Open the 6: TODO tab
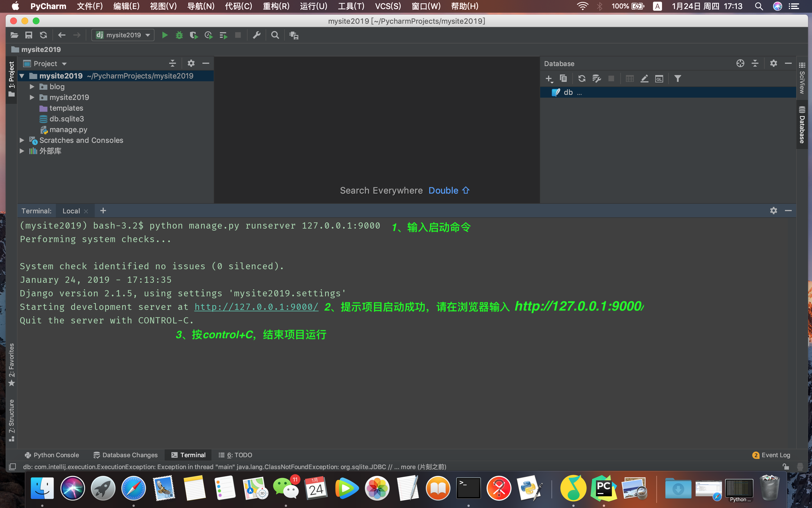812x508 pixels. (235, 455)
